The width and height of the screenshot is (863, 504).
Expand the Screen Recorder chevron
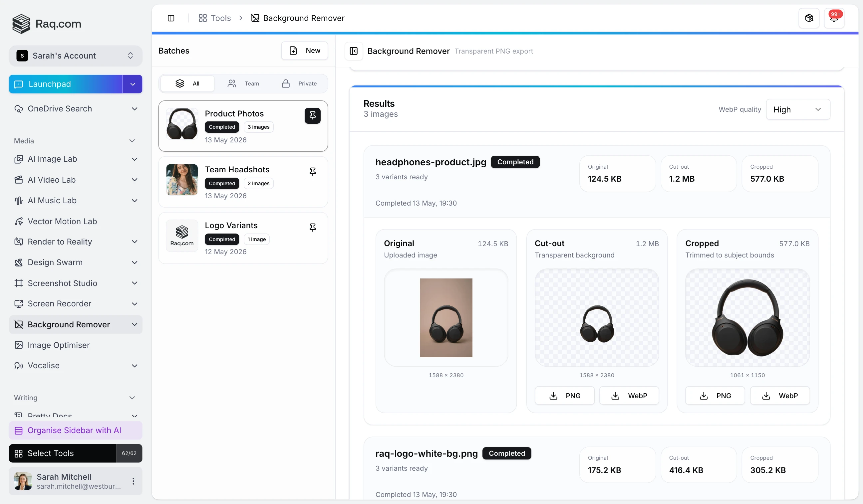tap(135, 304)
